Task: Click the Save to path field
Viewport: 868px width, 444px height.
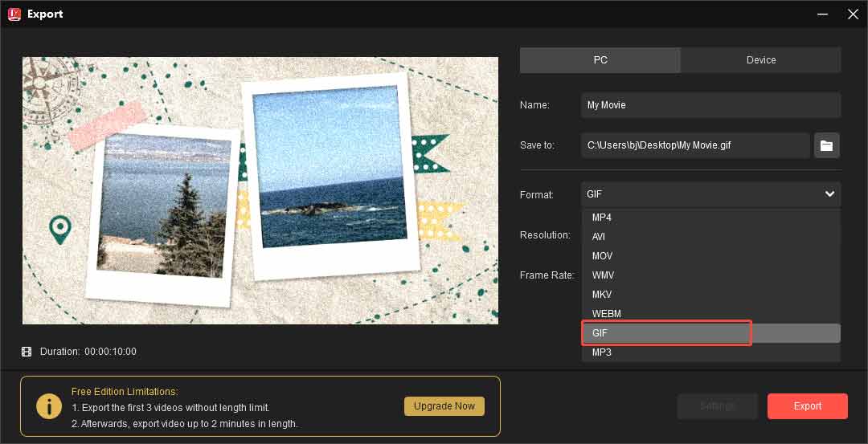Action: (695, 145)
